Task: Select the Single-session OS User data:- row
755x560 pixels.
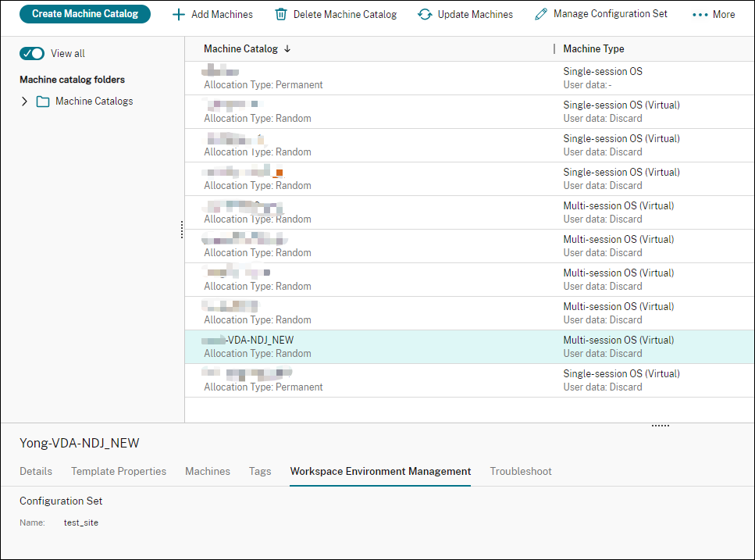Action: (x=469, y=78)
